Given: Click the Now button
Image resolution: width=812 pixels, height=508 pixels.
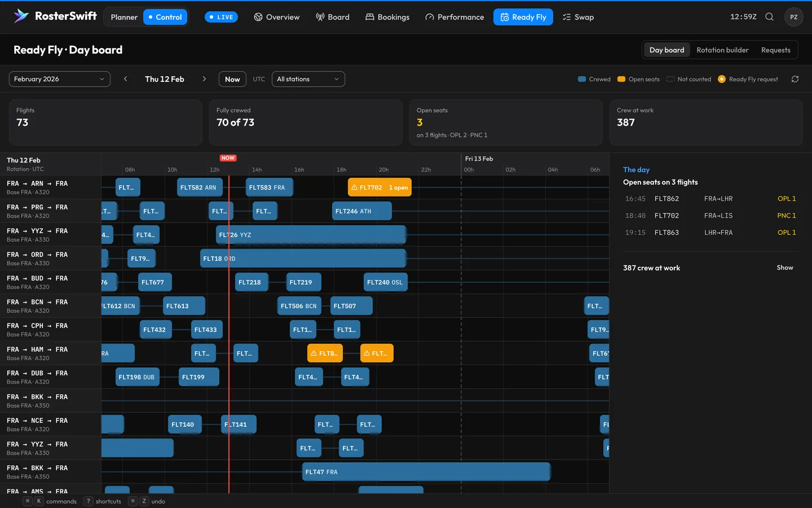Looking at the screenshot, I should point(232,79).
